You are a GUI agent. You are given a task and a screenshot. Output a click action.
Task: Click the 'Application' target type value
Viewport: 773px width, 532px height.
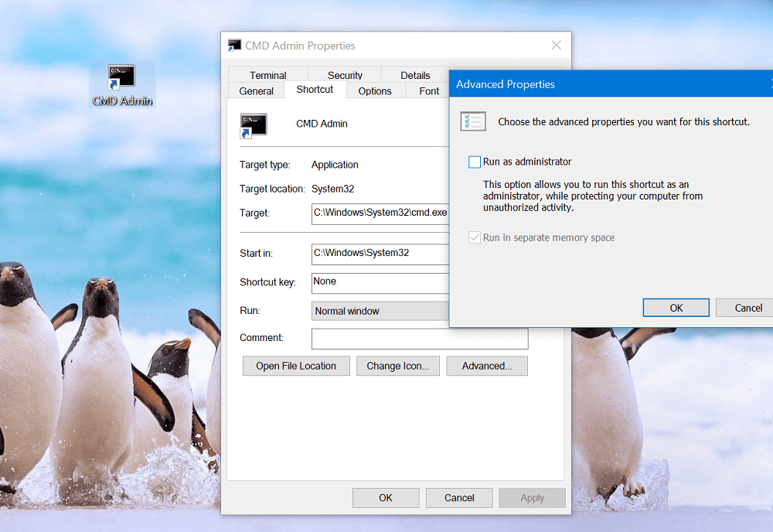click(335, 165)
